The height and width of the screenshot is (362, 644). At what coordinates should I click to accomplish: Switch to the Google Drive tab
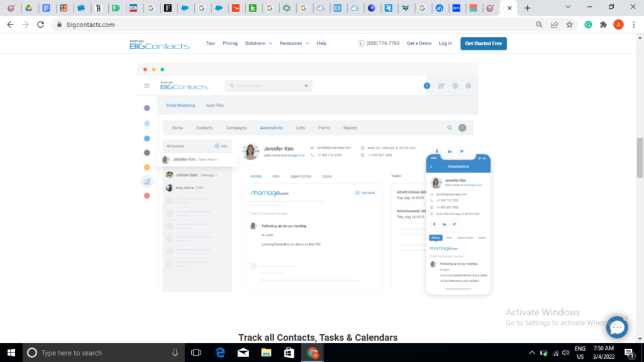point(29,8)
